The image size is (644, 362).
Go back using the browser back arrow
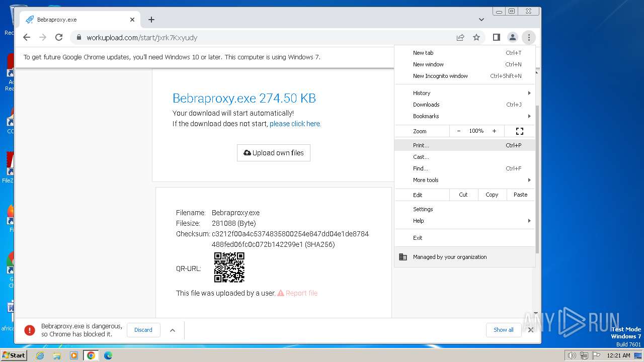[27, 37]
